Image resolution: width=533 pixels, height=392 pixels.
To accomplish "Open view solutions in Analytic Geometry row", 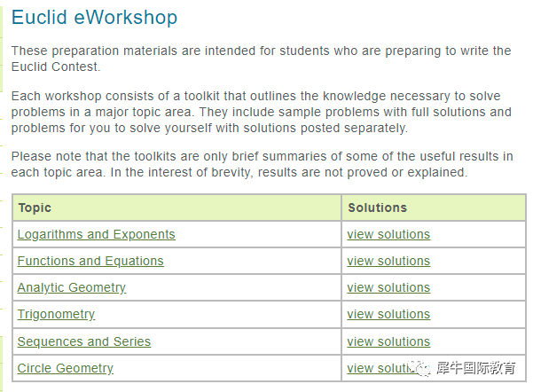I will (x=388, y=287).
